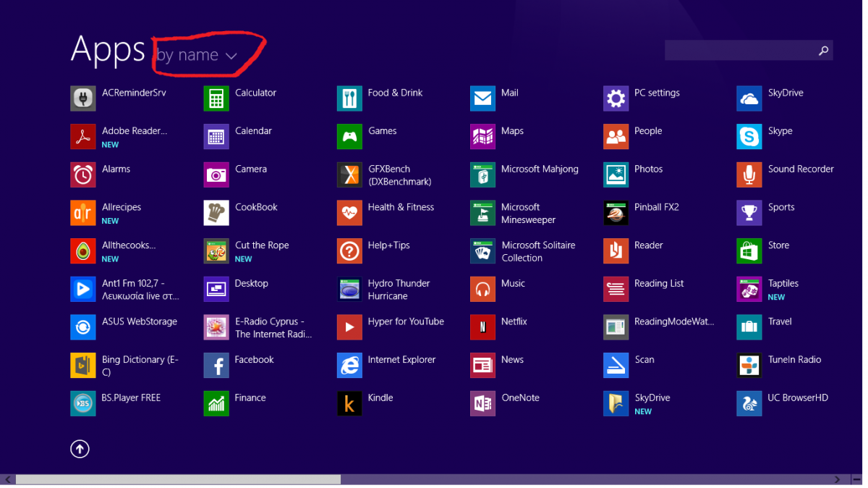
Task: Open the BS.Player FREE icon
Action: point(83,403)
